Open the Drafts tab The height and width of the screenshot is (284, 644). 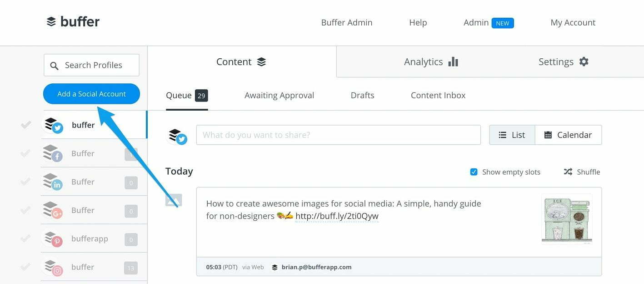click(362, 95)
